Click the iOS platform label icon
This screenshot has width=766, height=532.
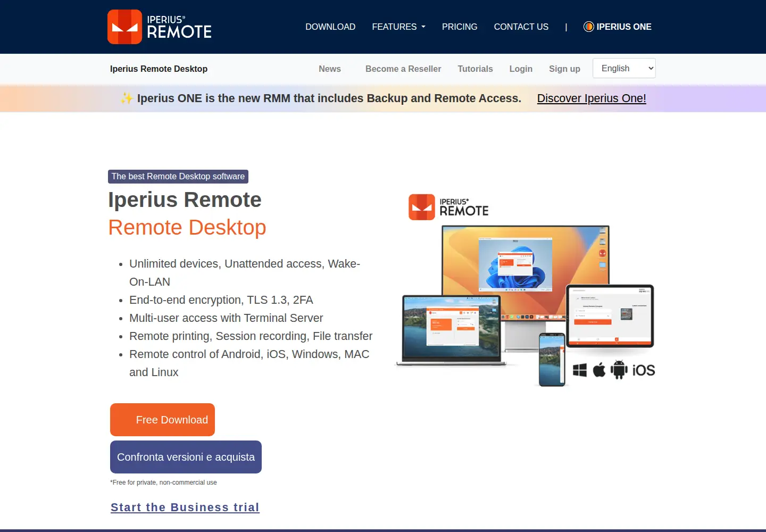(644, 370)
